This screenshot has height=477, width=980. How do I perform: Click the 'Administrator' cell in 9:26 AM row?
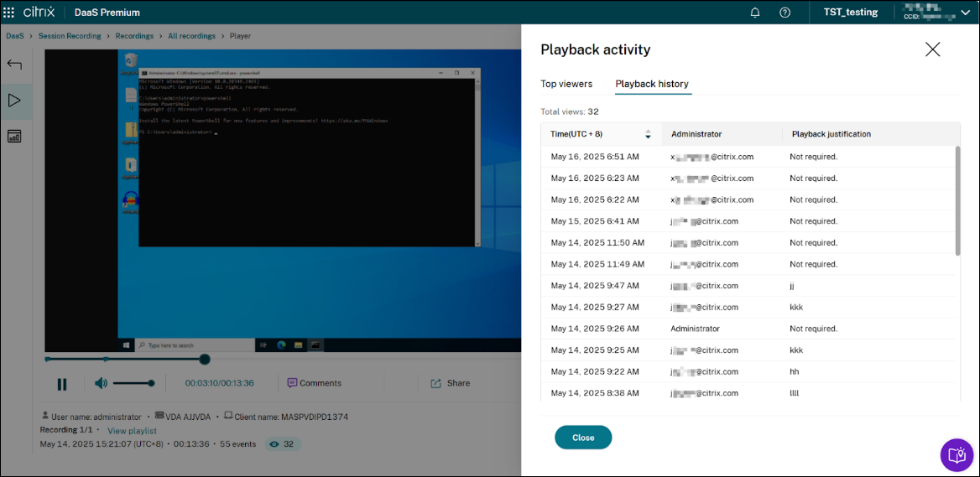(x=695, y=329)
